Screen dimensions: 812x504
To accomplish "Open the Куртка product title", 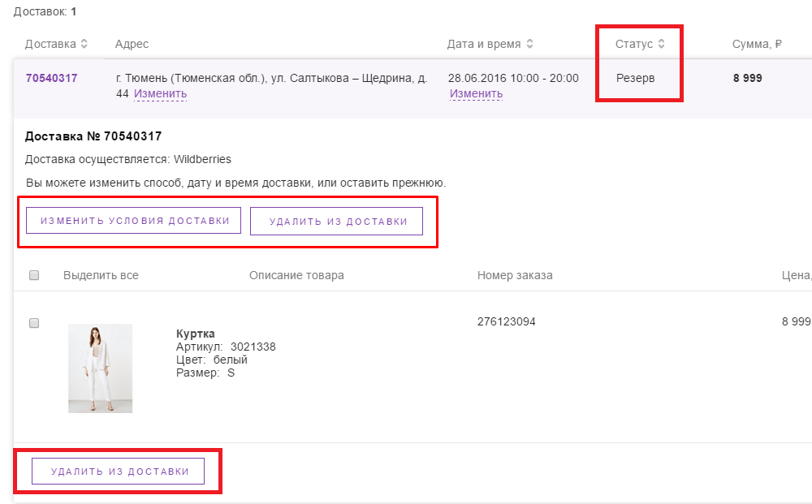I will pyautogui.click(x=195, y=334).
